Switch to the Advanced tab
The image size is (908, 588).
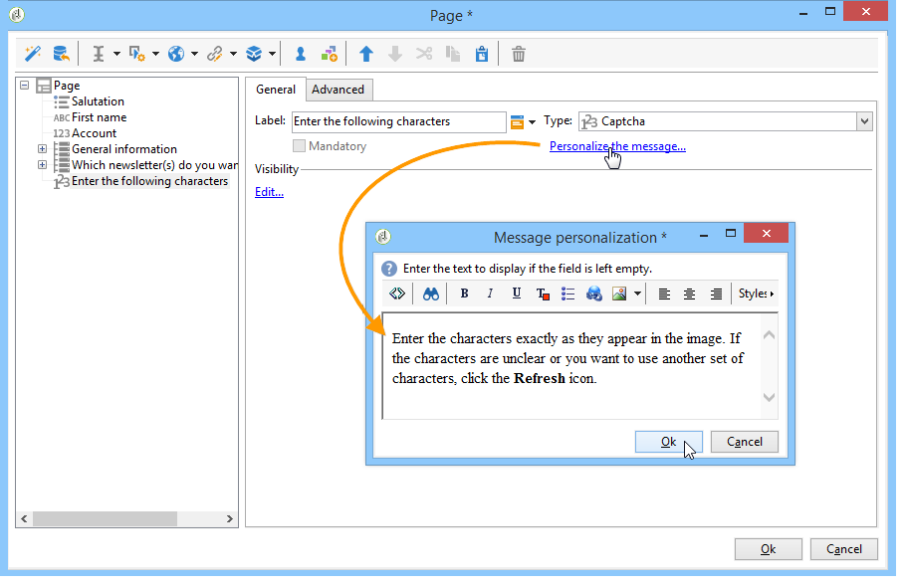(339, 90)
